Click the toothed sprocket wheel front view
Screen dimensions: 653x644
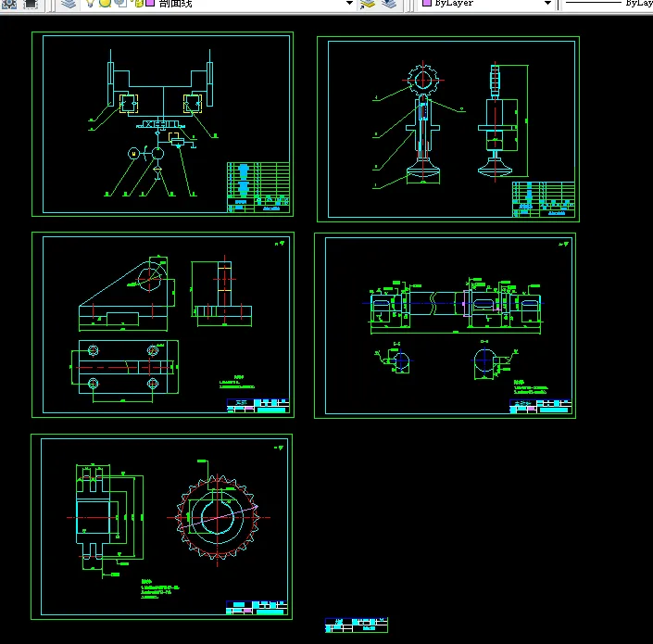coord(217,518)
